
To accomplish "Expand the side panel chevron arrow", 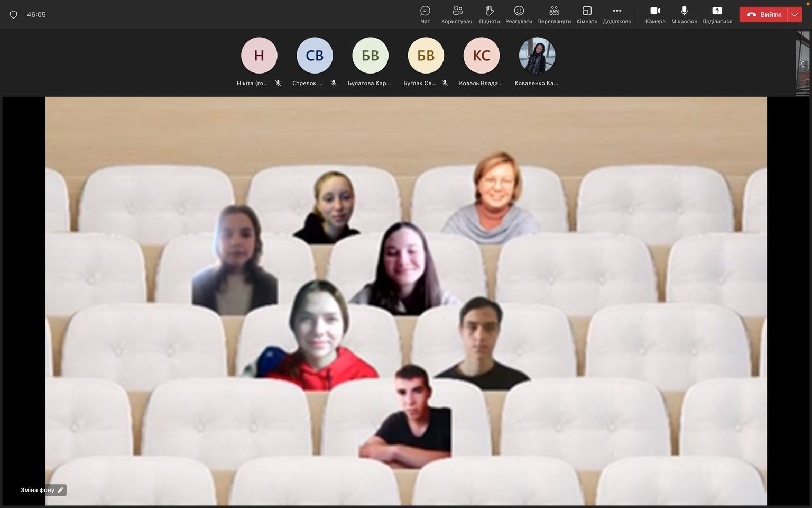I will click(802, 64).
